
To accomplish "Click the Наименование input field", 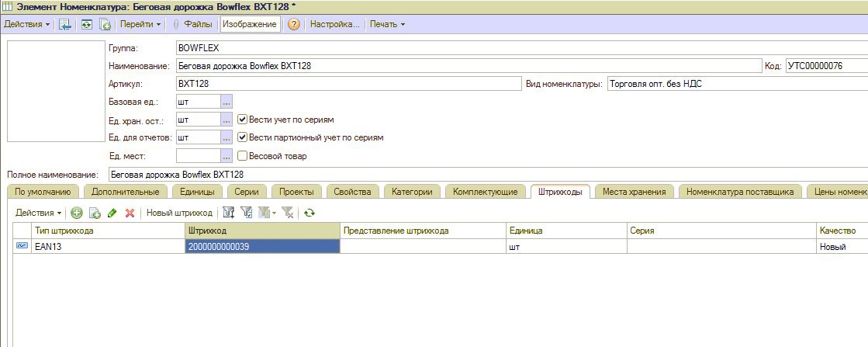I will tap(469, 66).
